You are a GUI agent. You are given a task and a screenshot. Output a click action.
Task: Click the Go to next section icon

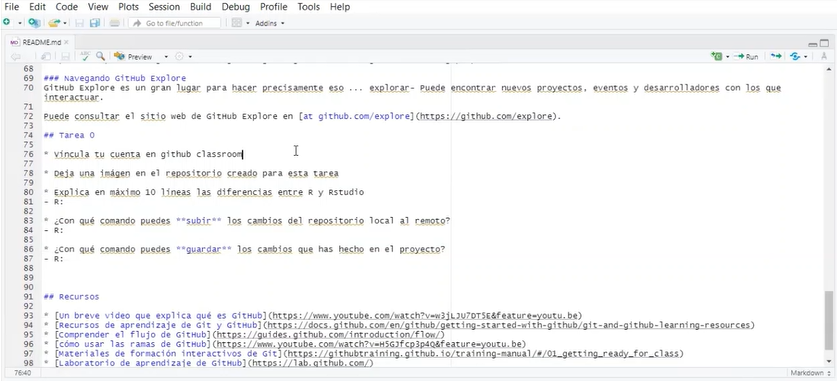[776, 57]
